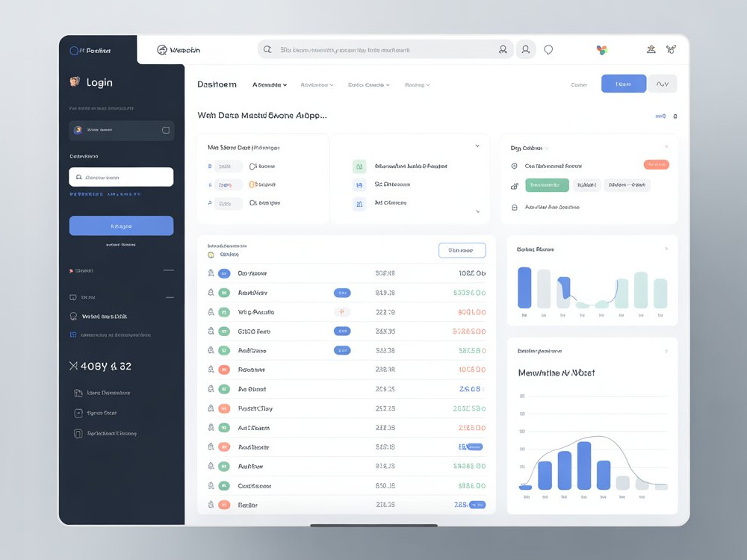Click the X icon beside "4OBY 4 82"
The image size is (747, 560).
point(73,366)
